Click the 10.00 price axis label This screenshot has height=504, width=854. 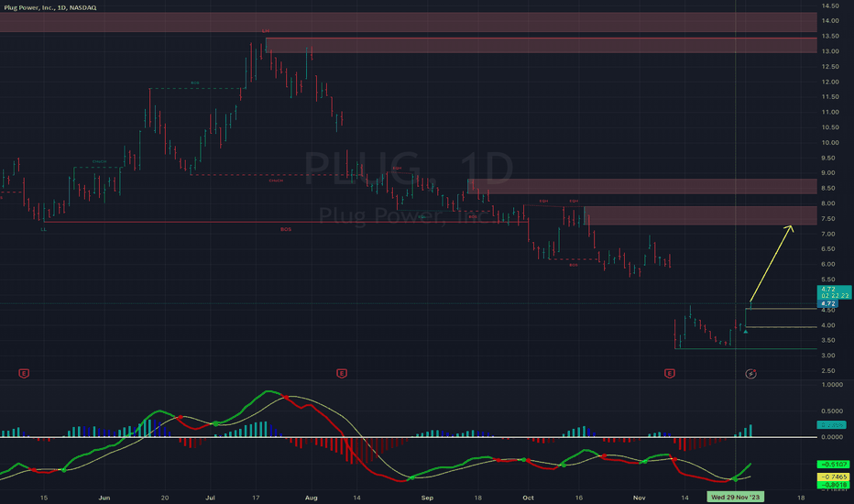point(830,143)
